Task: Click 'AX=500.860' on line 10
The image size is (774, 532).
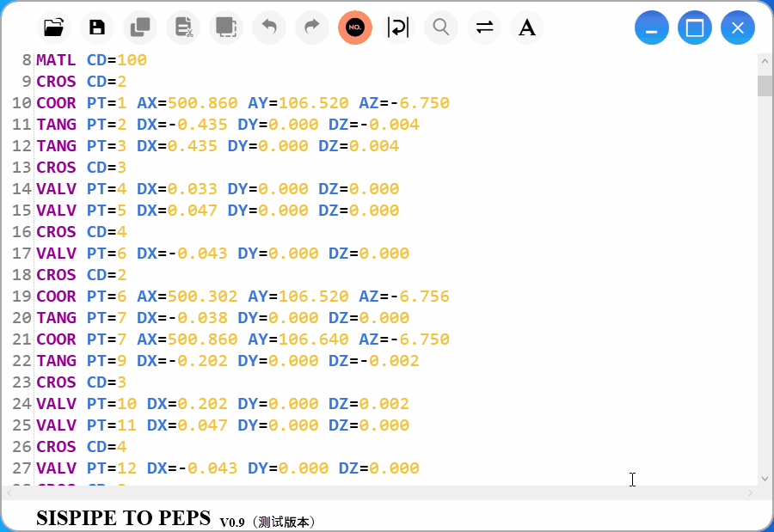Action: coord(187,103)
